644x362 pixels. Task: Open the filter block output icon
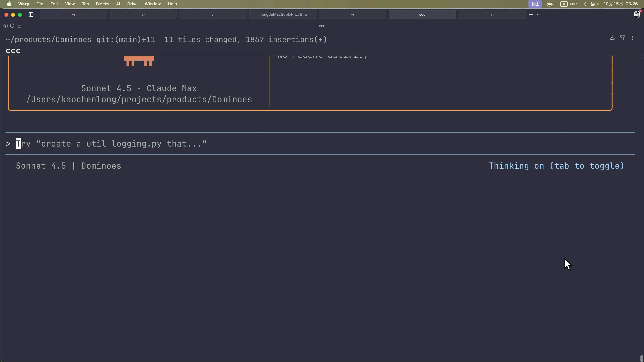pos(622,38)
